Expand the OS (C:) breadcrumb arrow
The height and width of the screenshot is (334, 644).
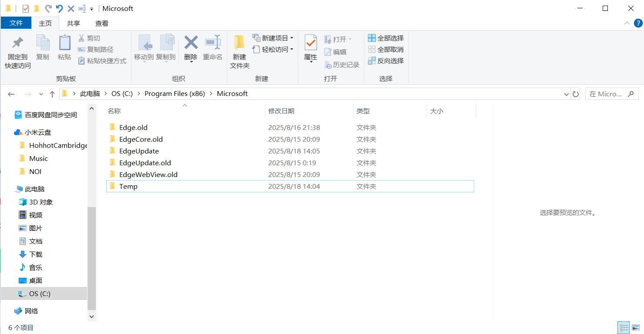(138, 94)
